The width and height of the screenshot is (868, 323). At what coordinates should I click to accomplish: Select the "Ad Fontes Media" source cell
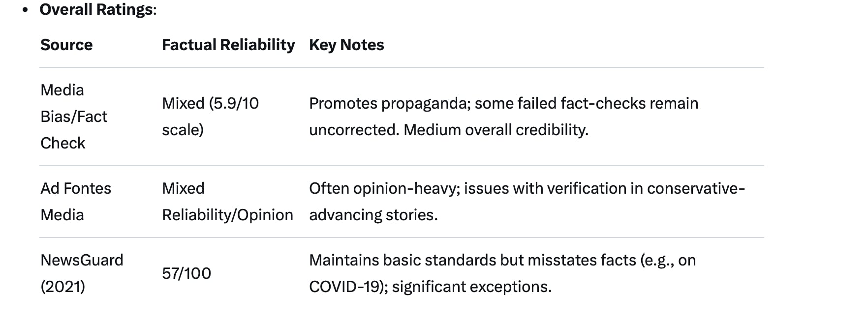pyautogui.click(x=76, y=202)
